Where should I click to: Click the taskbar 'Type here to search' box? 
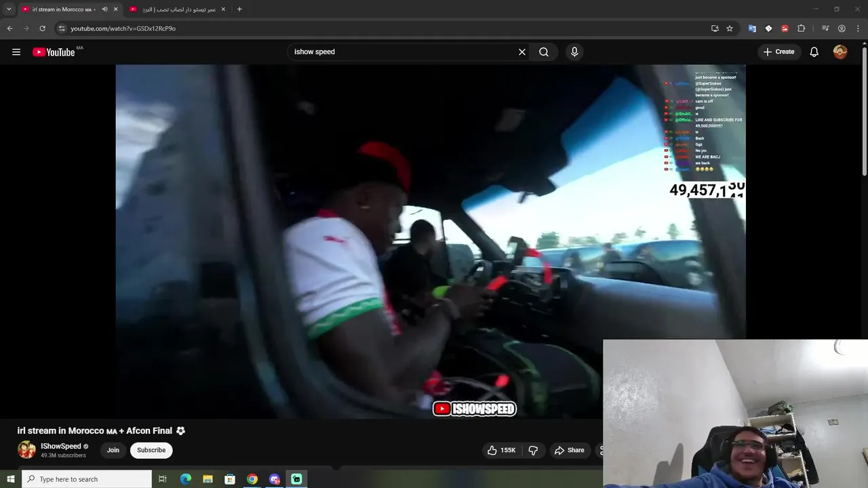[87, 479]
